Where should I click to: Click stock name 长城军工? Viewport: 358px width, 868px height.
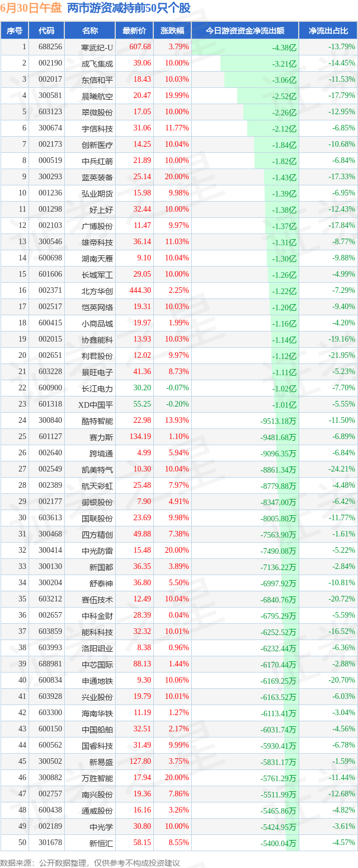pos(97,274)
